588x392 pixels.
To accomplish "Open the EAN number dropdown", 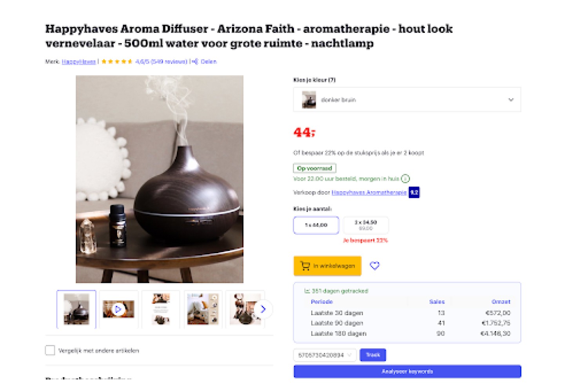I will coord(325,355).
